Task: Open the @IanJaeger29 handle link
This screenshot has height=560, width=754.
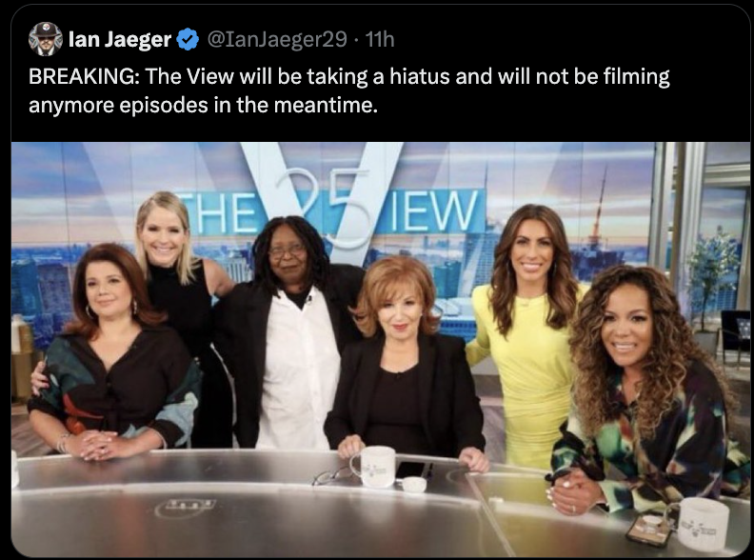Action: [x=277, y=39]
